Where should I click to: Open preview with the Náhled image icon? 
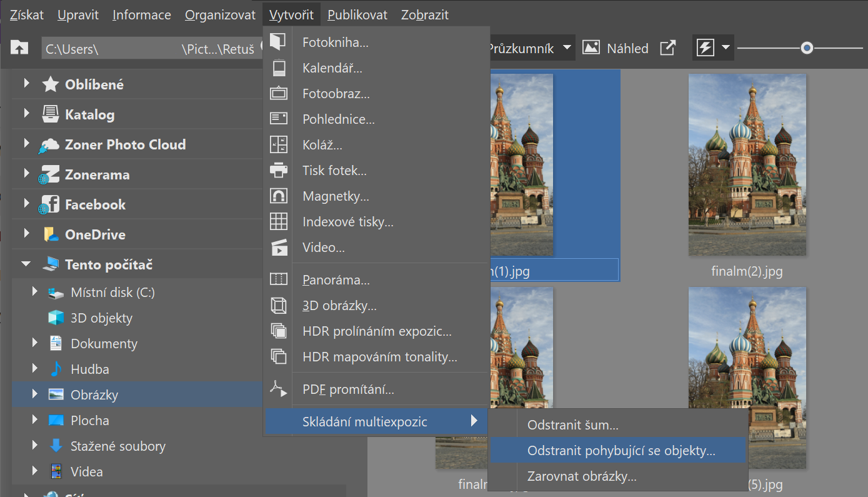591,48
